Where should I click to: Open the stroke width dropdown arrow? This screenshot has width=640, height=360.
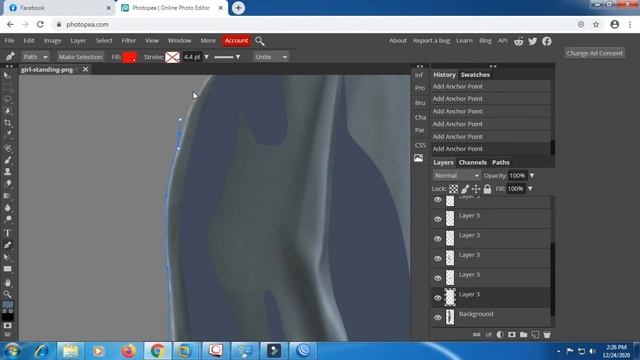pyautogui.click(x=207, y=57)
